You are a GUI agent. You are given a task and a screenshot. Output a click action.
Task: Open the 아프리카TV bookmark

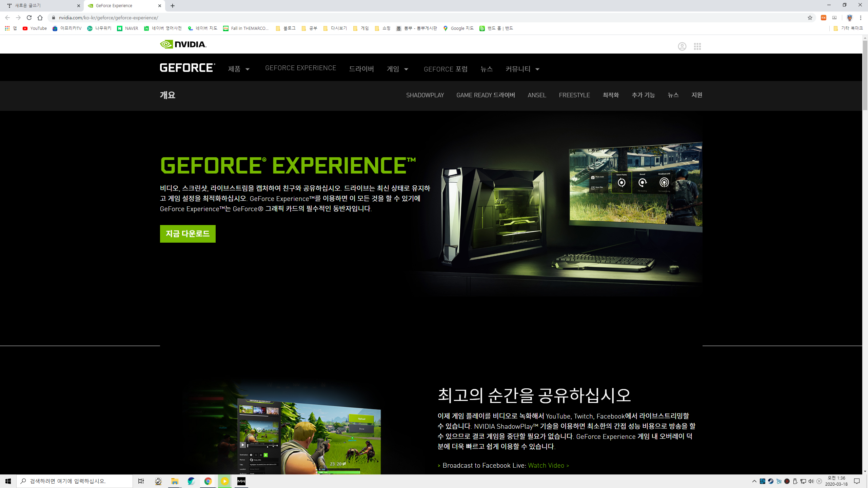(67, 28)
